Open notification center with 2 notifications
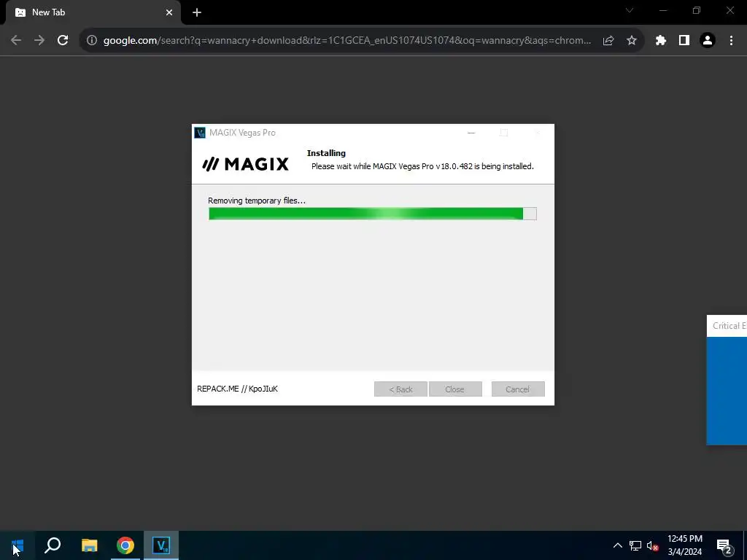 (x=724, y=545)
